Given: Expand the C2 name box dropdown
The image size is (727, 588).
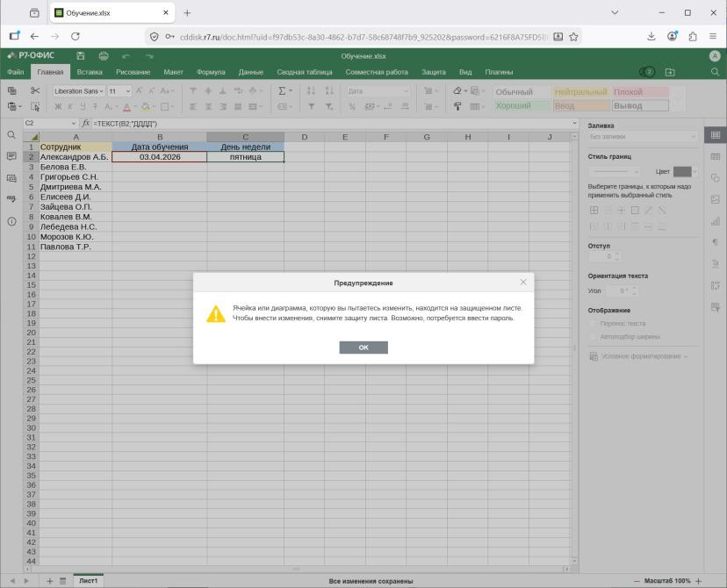Looking at the screenshot, I should (73, 123).
